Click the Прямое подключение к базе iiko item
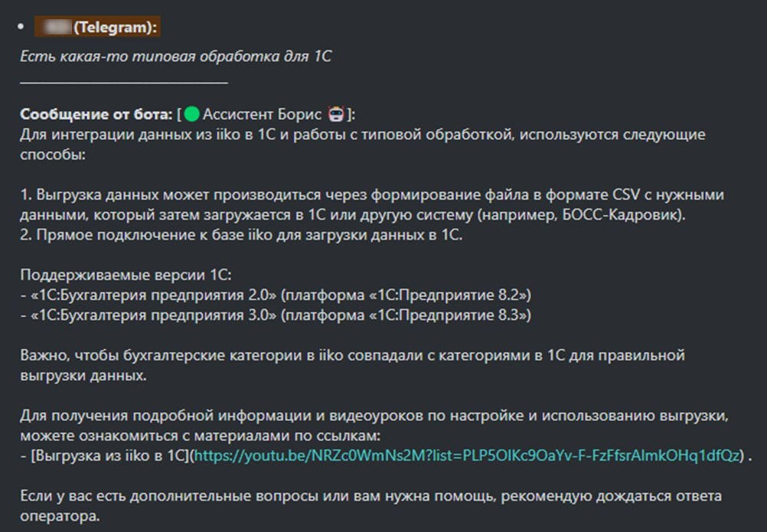This screenshot has height=532, width=767. click(x=242, y=235)
